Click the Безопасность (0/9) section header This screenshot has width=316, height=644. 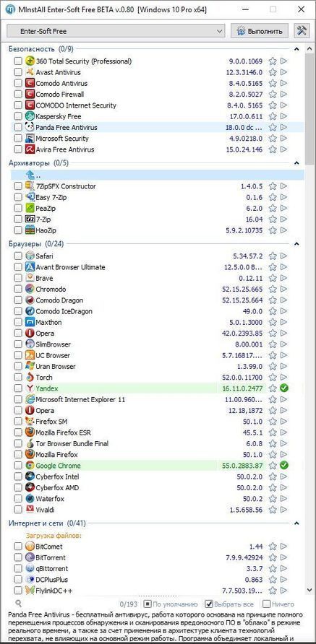tap(40, 49)
